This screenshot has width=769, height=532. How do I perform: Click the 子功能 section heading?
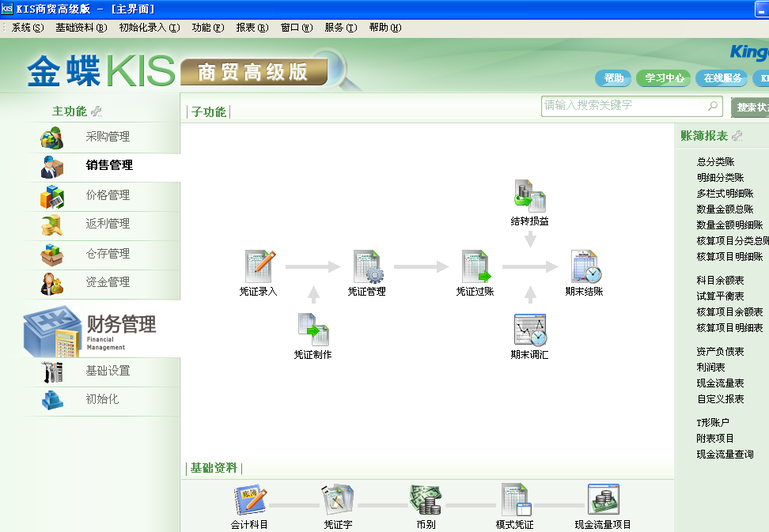pos(209,112)
